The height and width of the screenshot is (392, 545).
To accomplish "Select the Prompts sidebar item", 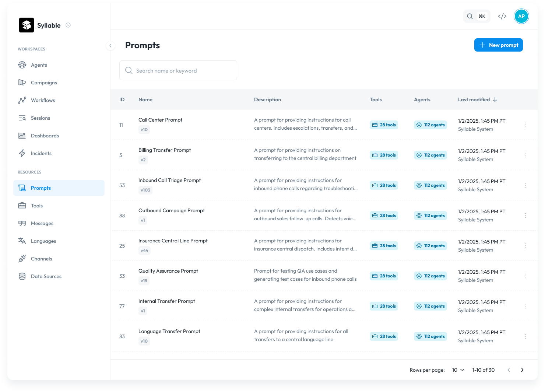I will pos(59,188).
